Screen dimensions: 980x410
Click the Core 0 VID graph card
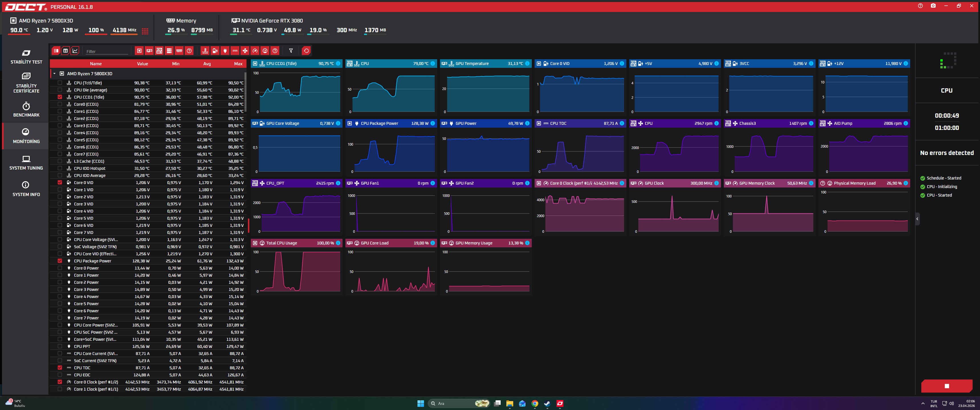pos(580,87)
